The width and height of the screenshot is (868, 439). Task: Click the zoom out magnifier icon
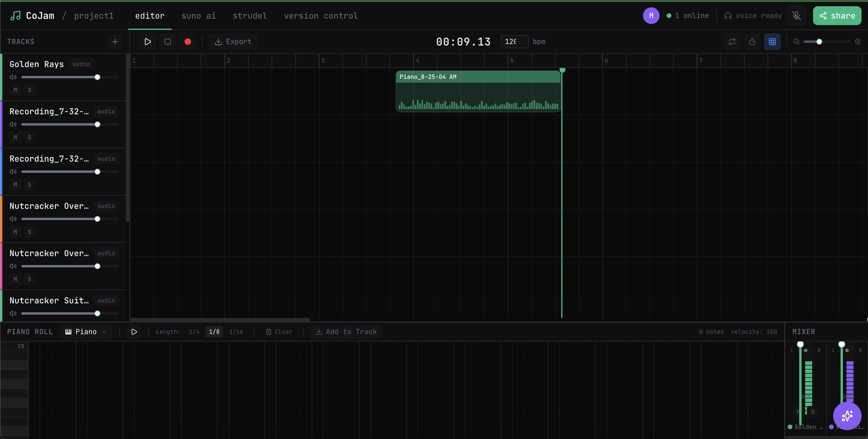pos(796,41)
